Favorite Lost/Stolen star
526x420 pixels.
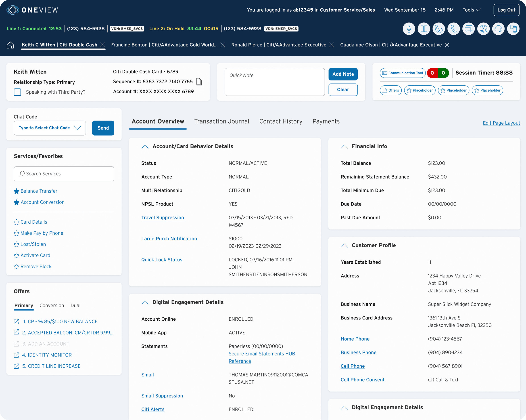tap(16, 244)
